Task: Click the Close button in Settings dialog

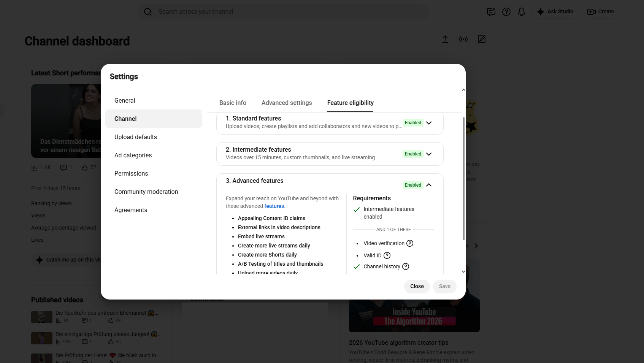Action: (417, 286)
